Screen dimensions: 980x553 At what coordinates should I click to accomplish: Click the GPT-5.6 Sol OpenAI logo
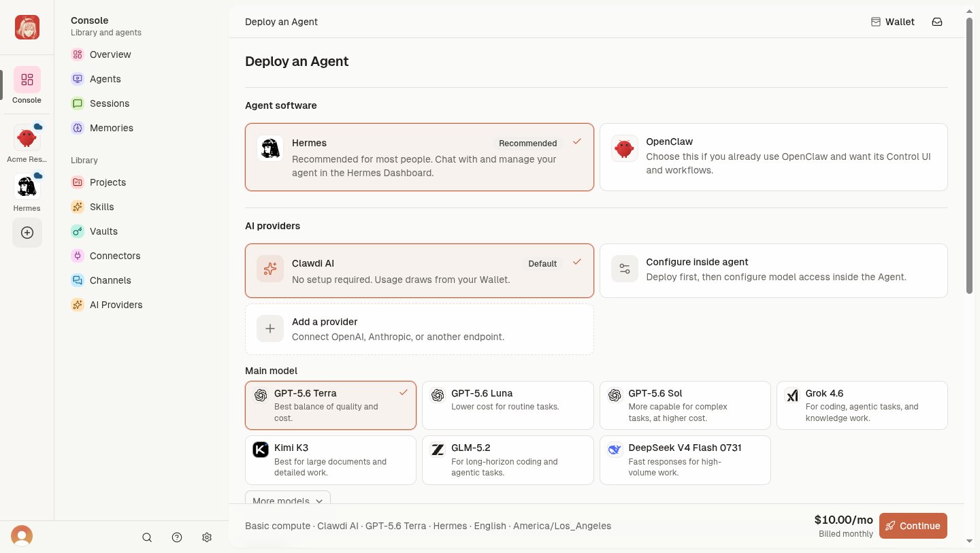[x=615, y=395]
